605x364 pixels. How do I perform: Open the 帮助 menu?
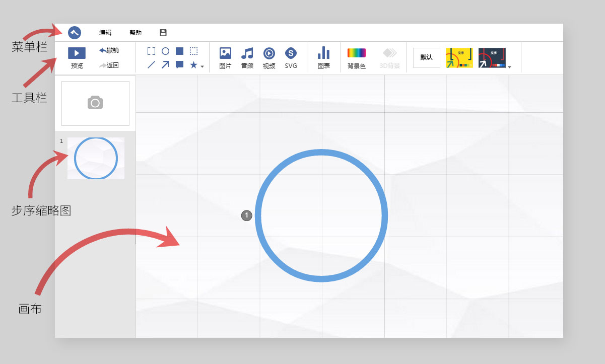(x=136, y=33)
